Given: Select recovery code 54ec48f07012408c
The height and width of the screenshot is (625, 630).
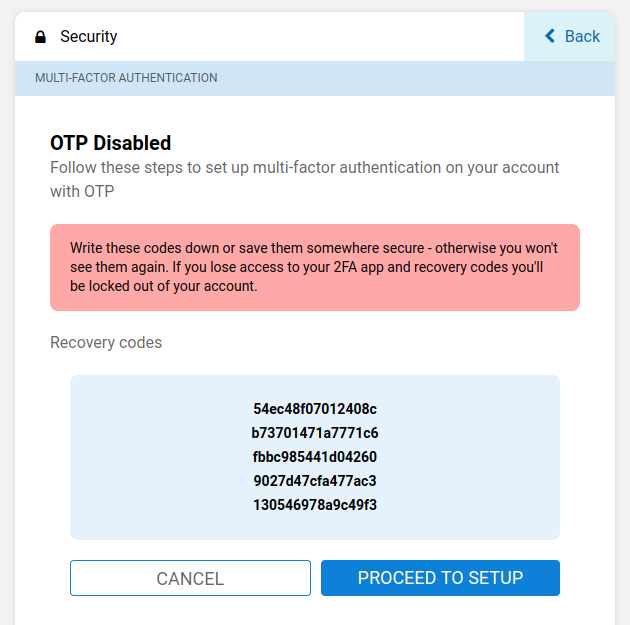Looking at the screenshot, I should click(315, 409).
